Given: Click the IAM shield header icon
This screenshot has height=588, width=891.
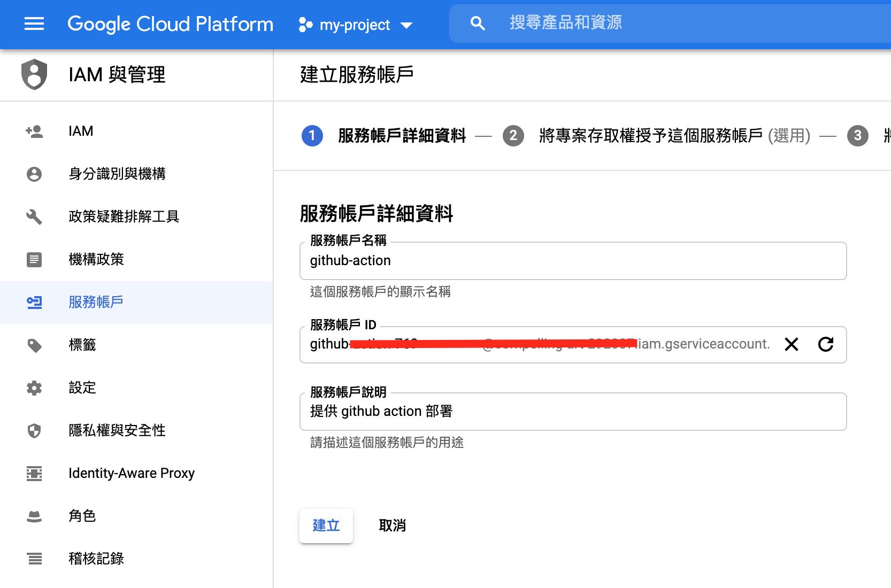Looking at the screenshot, I should click(34, 74).
